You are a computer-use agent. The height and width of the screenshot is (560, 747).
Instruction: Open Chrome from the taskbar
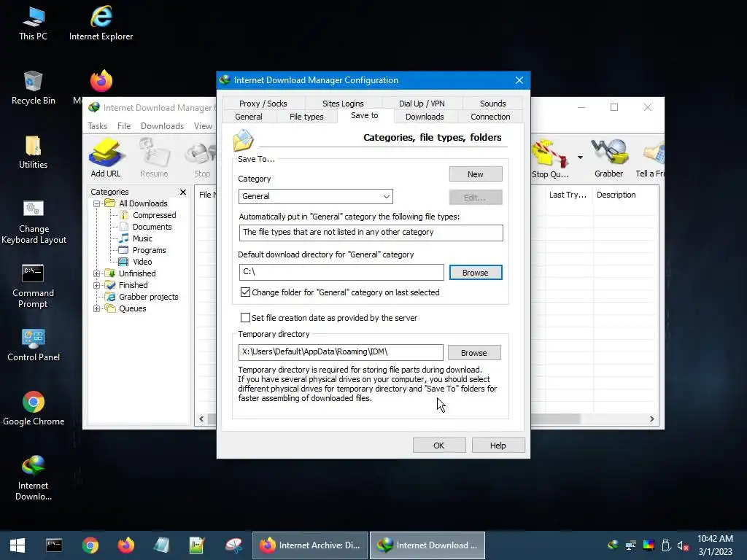[x=90, y=545]
